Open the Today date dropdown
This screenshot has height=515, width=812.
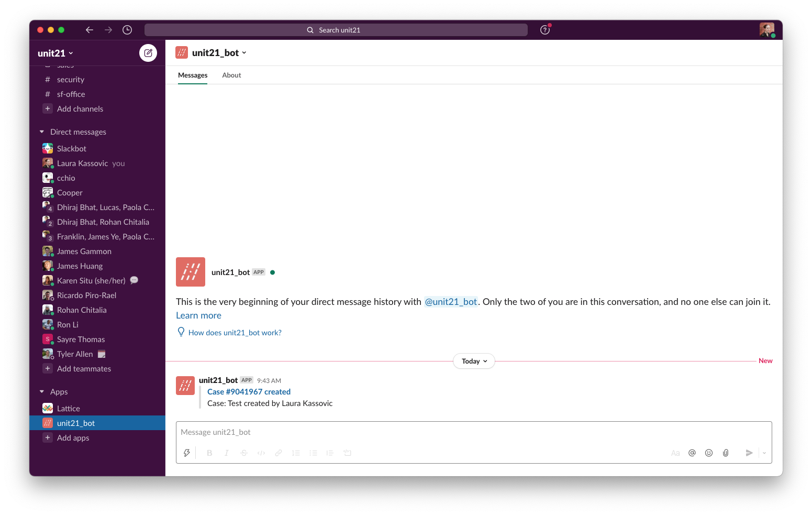tap(474, 361)
